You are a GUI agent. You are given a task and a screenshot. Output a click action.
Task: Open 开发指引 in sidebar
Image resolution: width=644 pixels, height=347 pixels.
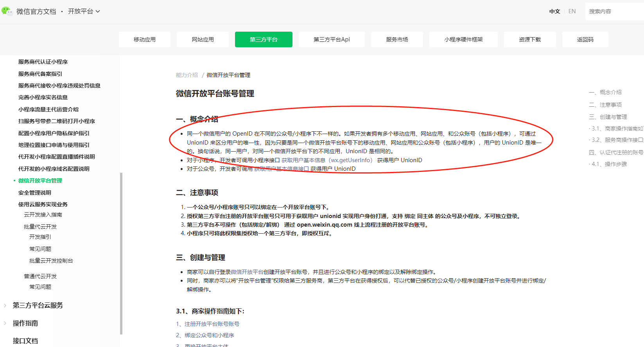pyautogui.click(x=40, y=237)
